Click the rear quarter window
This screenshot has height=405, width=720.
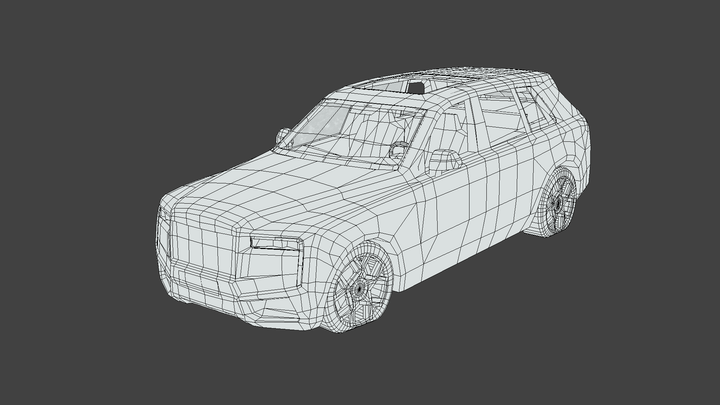tap(537, 108)
